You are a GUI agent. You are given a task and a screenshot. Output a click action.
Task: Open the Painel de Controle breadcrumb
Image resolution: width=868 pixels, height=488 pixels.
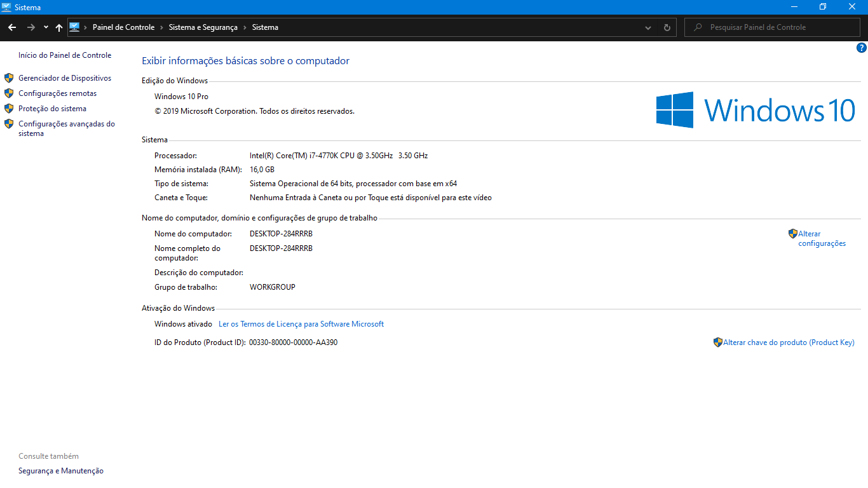[x=123, y=27]
